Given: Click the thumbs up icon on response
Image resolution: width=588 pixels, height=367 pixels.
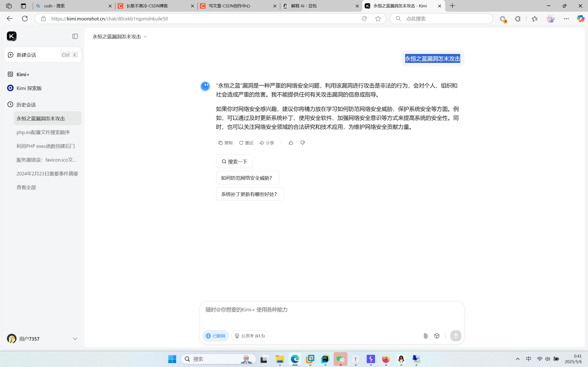Looking at the screenshot, I should click(x=291, y=143).
